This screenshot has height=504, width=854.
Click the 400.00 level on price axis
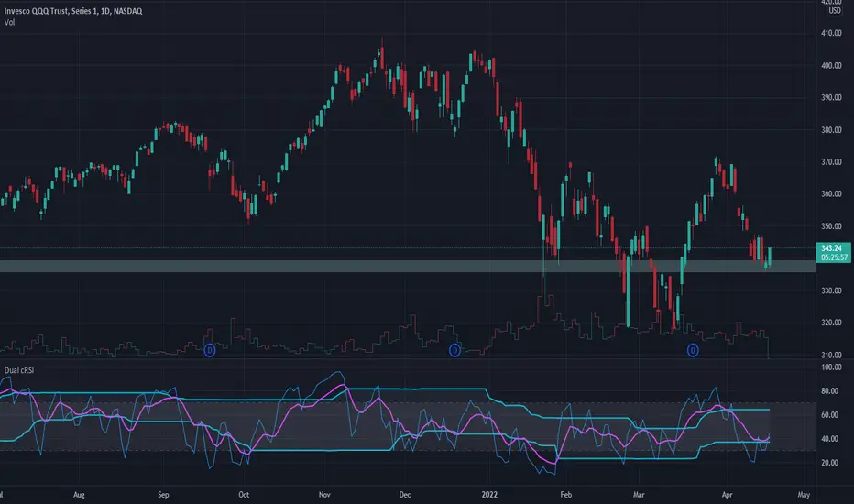click(831, 65)
